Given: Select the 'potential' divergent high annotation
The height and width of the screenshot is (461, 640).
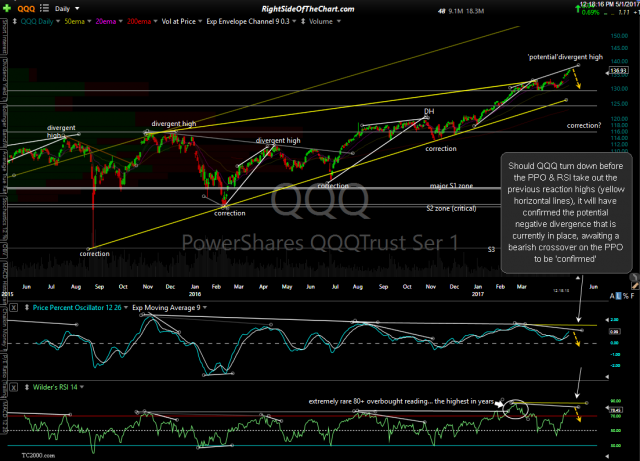Looking at the screenshot, I should coord(565,57).
